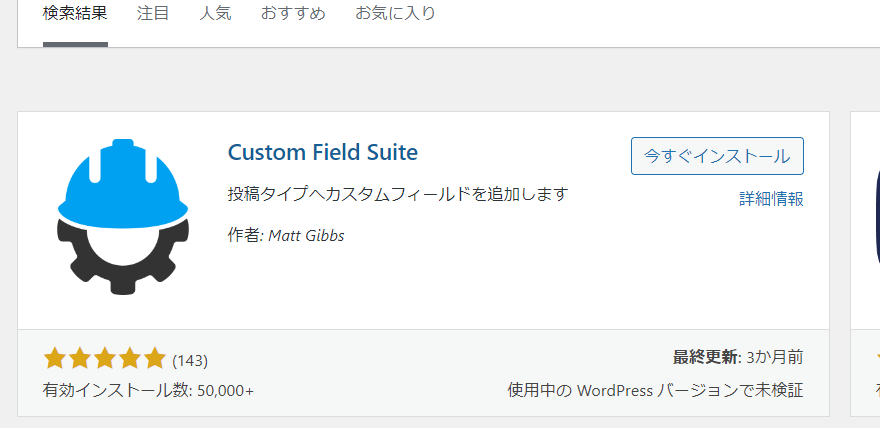Show the お気に入り tab
This screenshot has height=428, width=880.
coord(395,13)
